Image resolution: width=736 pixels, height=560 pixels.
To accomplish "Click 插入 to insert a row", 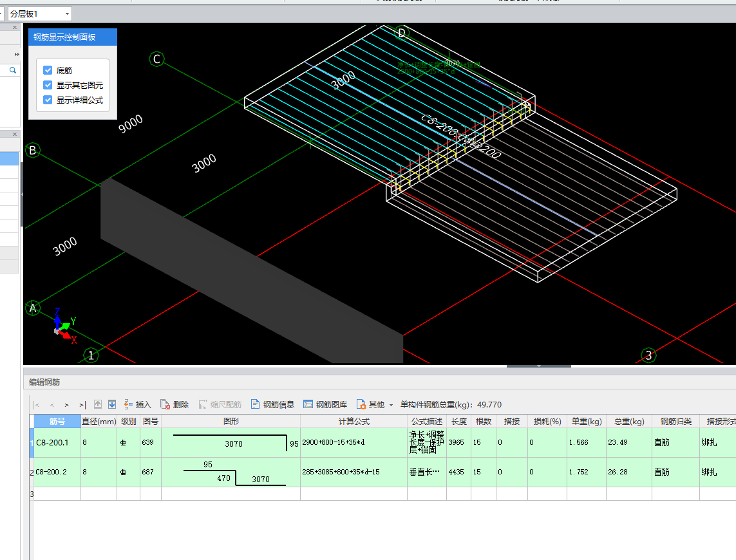I will [x=138, y=405].
